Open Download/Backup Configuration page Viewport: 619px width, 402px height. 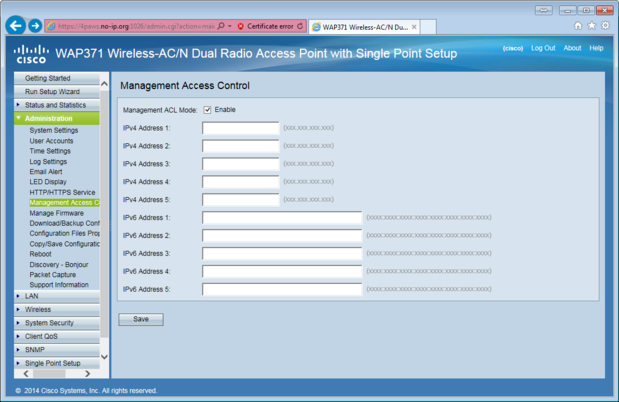pos(64,223)
